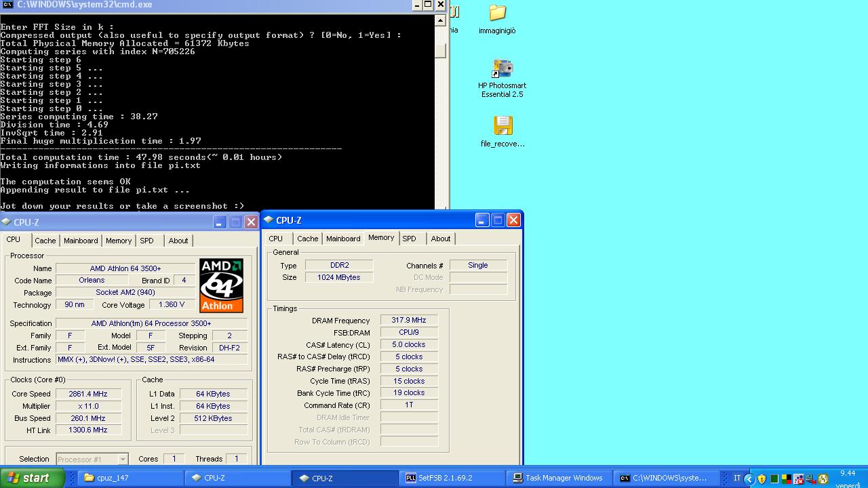Click the processor Name field AMD Athlon 64 3500+

(x=125, y=268)
